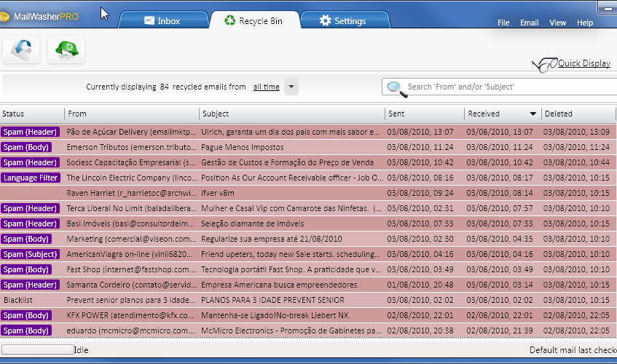Click 'Default mail last check' status text

(x=573, y=350)
